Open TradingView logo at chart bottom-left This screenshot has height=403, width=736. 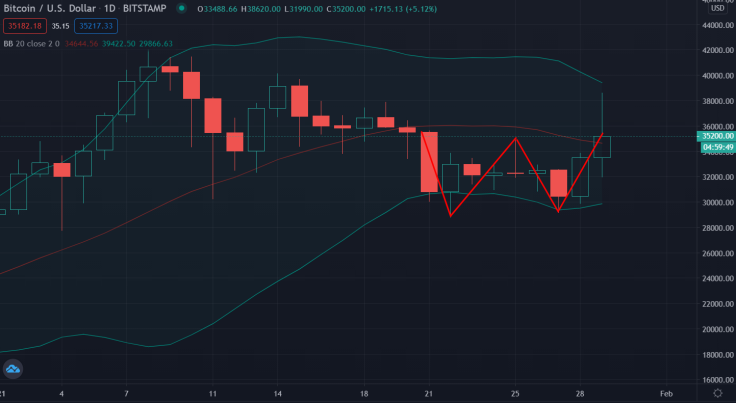(13, 369)
